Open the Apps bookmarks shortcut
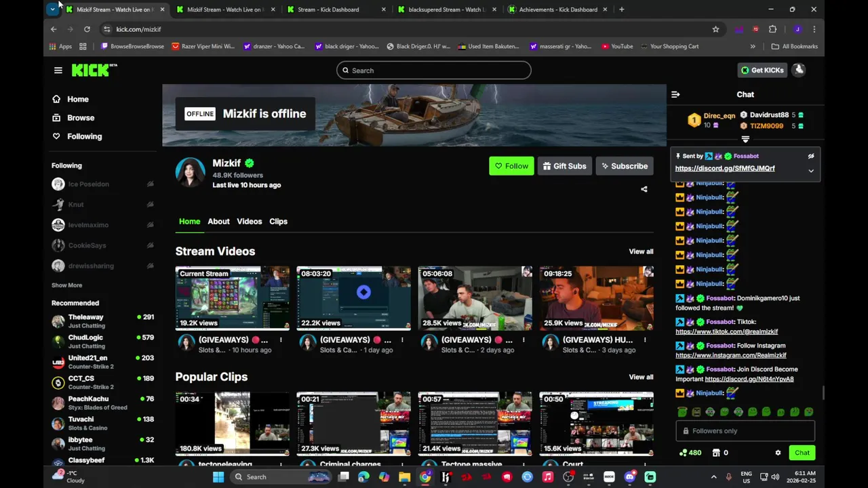 [60, 46]
